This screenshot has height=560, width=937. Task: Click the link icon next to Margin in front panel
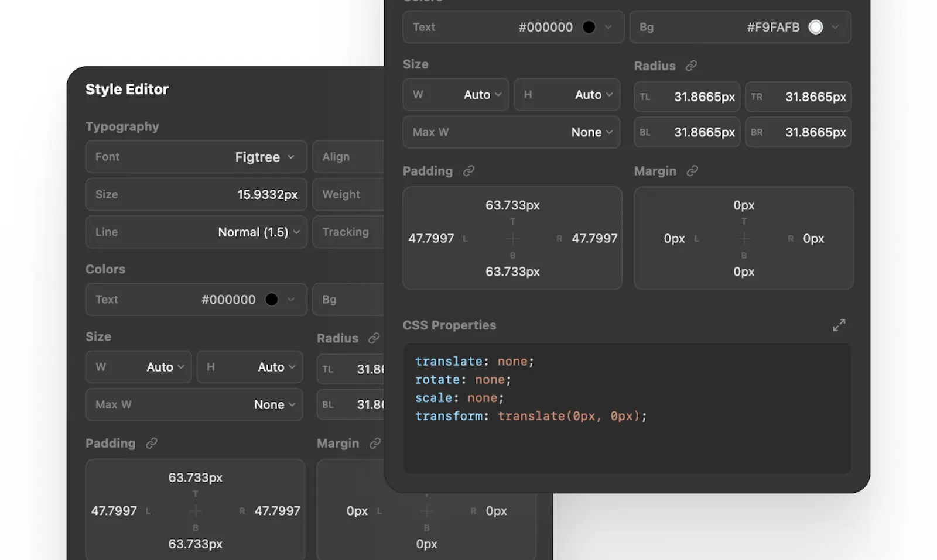point(692,171)
